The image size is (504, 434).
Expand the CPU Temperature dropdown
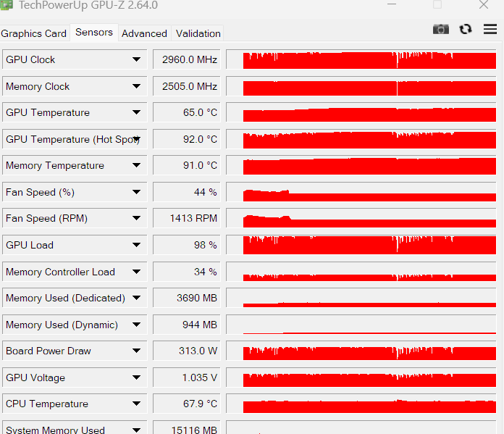click(136, 404)
